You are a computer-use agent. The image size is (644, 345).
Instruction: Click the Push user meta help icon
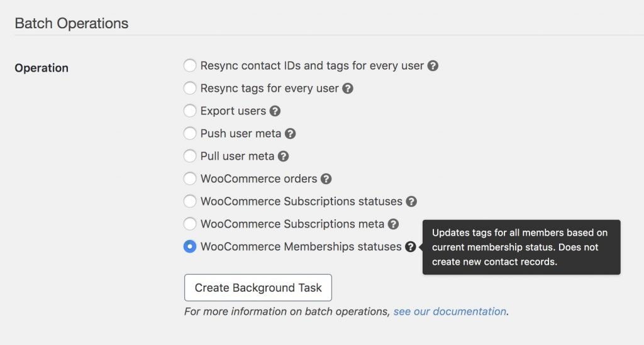pyautogui.click(x=291, y=133)
